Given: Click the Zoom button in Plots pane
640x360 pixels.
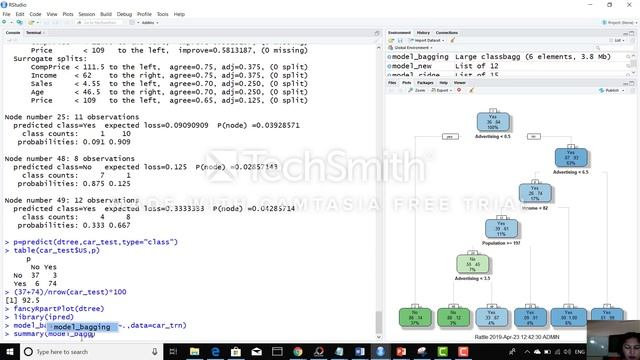Looking at the screenshot, I should (x=417, y=90).
